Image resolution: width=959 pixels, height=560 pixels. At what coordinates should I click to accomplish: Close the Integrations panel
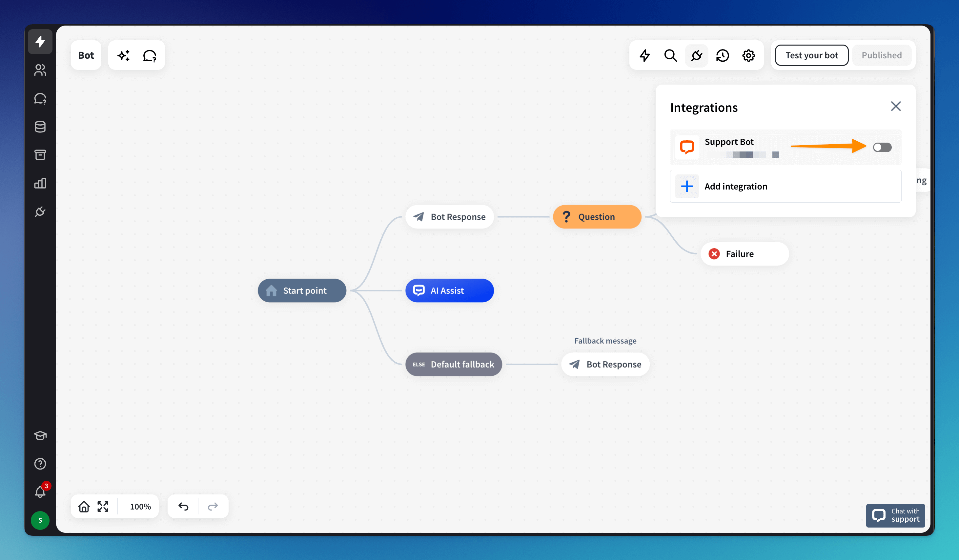click(x=895, y=106)
